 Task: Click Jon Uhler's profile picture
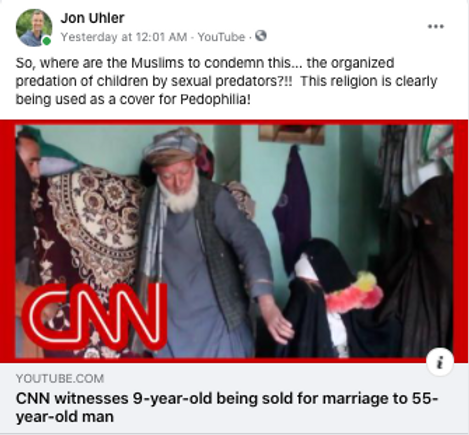click(34, 27)
